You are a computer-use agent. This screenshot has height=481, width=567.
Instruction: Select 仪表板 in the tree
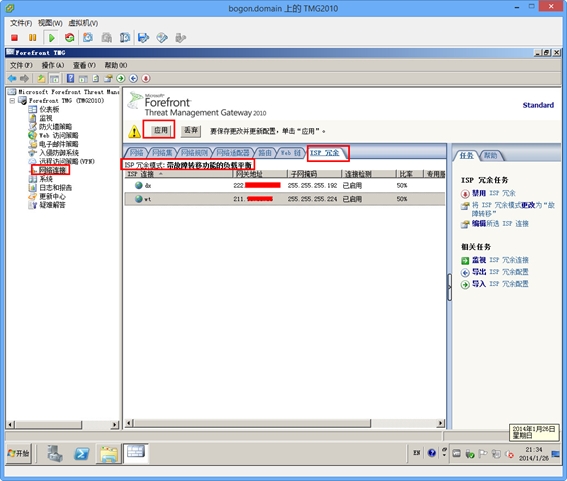pos(49,109)
